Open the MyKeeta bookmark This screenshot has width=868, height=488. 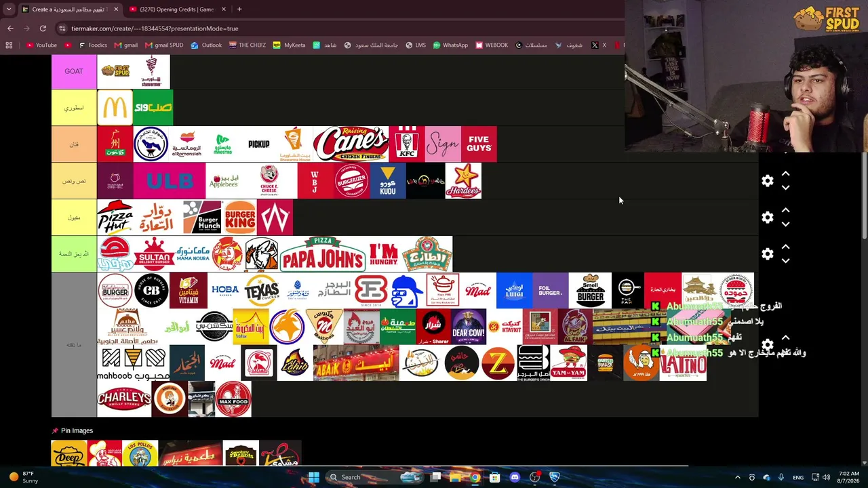click(289, 45)
